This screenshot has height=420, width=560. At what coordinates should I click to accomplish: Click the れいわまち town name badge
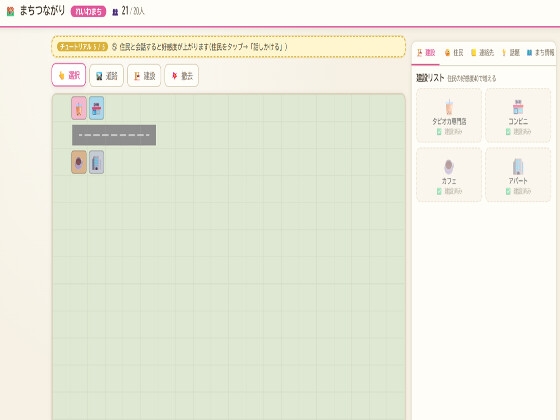coord(88,11)
